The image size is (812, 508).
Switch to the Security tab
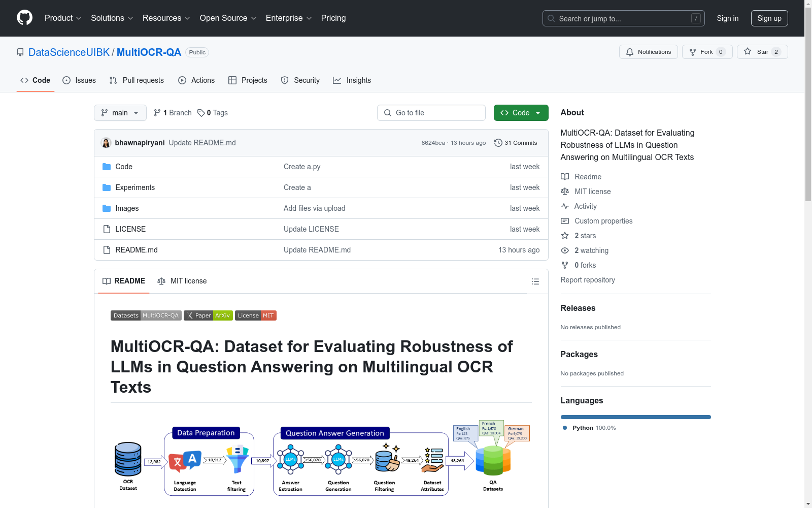(x=300, y=80)
